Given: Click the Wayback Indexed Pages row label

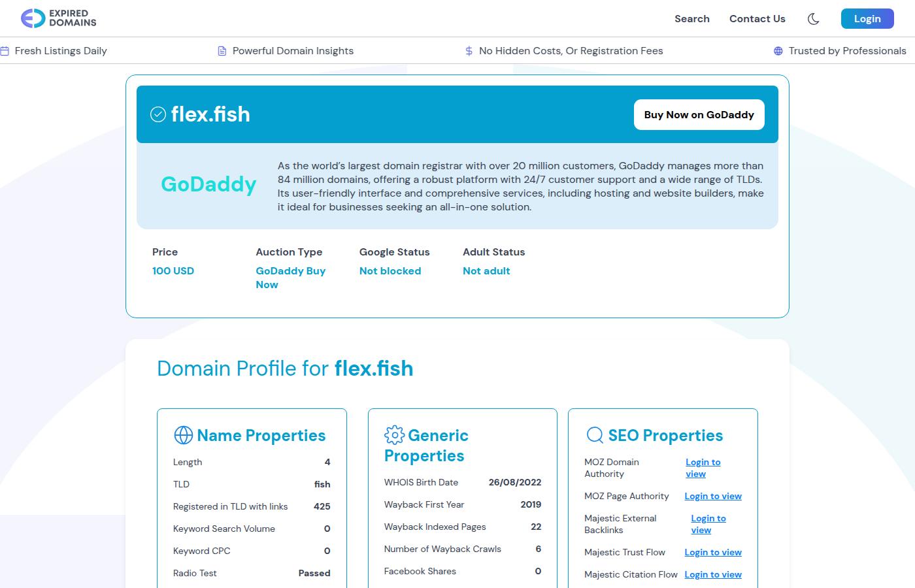Looking at the screenshot, I should (435, 527).
